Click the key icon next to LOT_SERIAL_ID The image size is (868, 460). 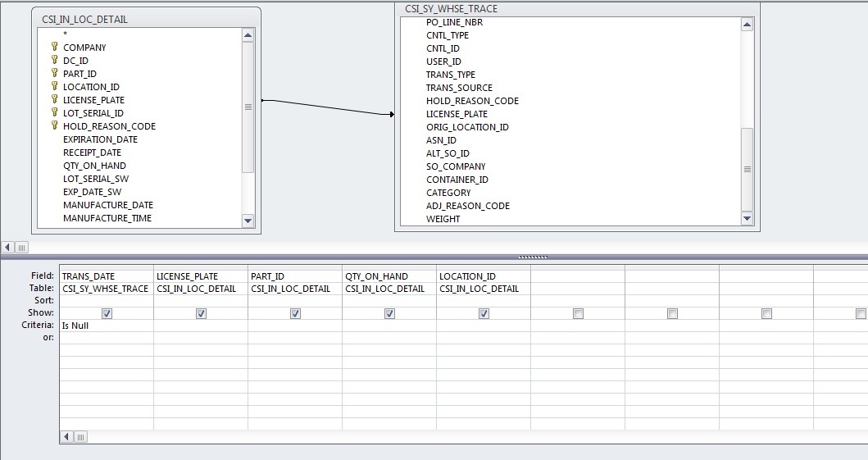(x=55, y=113)
